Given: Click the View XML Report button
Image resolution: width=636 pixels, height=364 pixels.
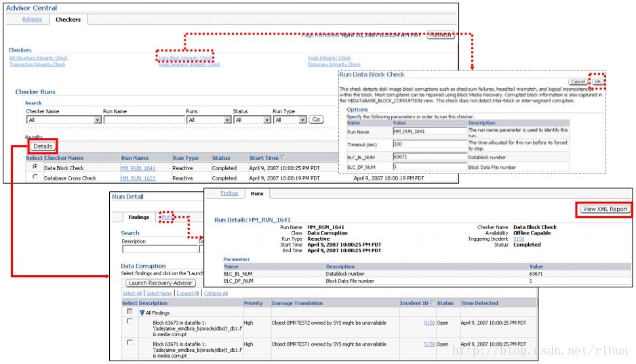Looking at the screenshot, I should [x=605, y=209].
